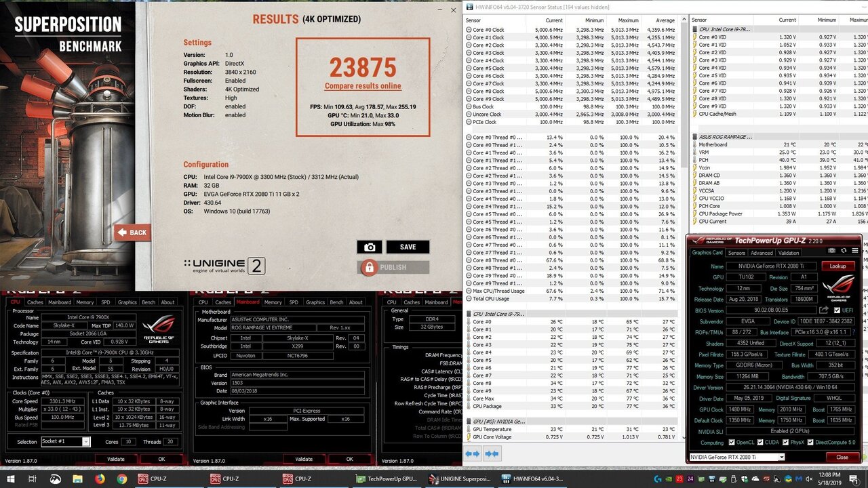The image size is (868, 488).
Task: Uncheck OpenCL under Computing in GPU-Z
Action: (x=731, y=443)
